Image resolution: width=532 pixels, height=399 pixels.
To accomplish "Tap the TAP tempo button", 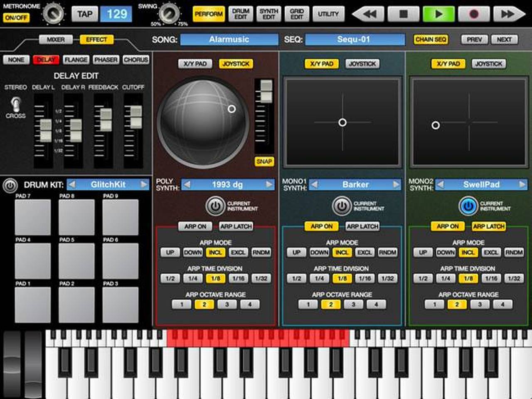I will (x=85, y=14).
